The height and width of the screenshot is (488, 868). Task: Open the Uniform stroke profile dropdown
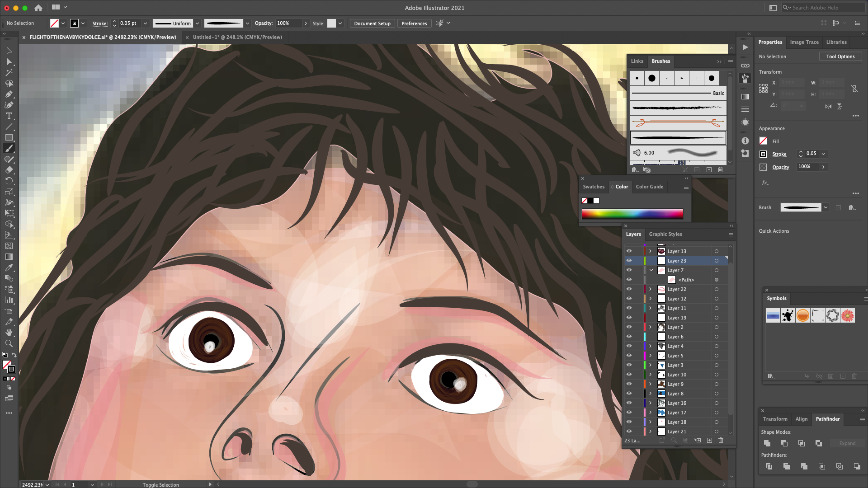click(x=198, y=23)
